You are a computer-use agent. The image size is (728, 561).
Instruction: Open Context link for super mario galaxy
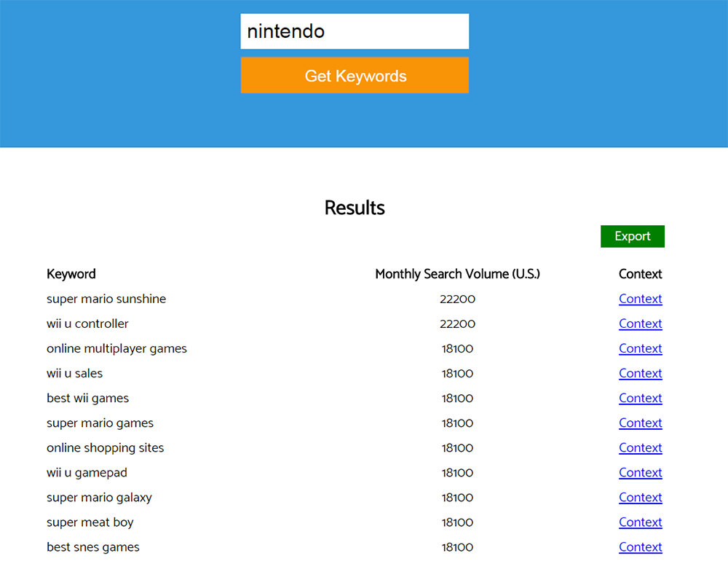640,498
